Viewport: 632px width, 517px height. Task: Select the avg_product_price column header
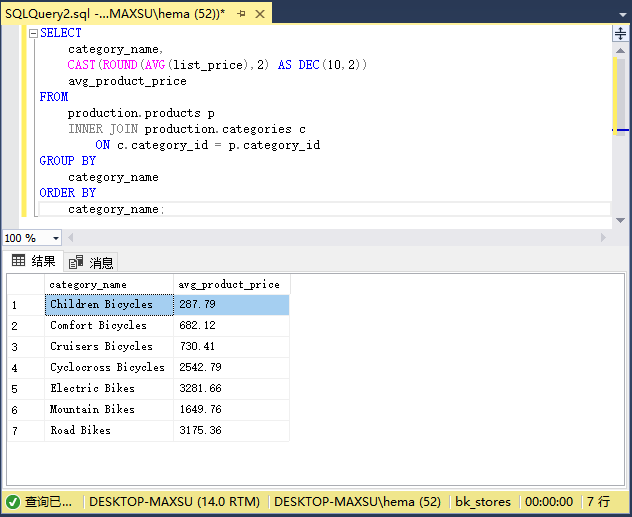[232, 284]
